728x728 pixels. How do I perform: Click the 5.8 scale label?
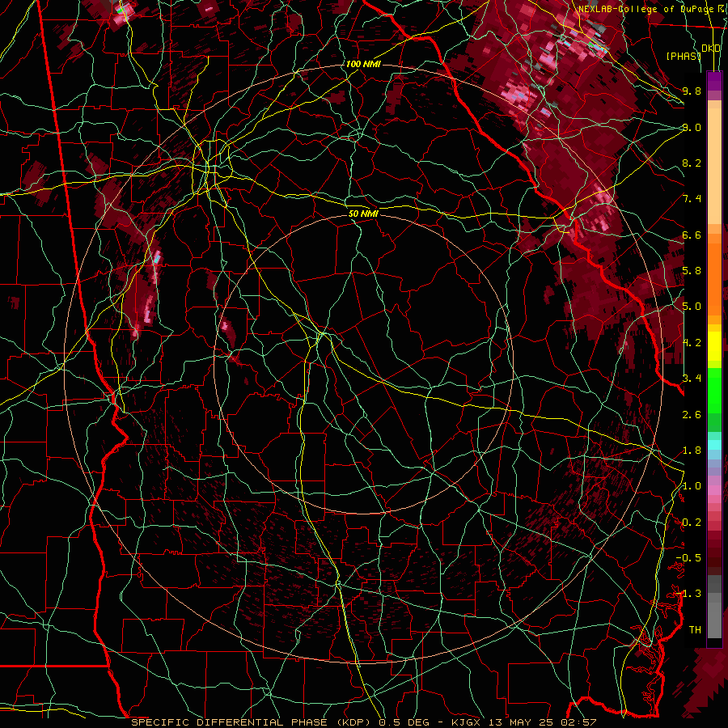tap(692, 271)
